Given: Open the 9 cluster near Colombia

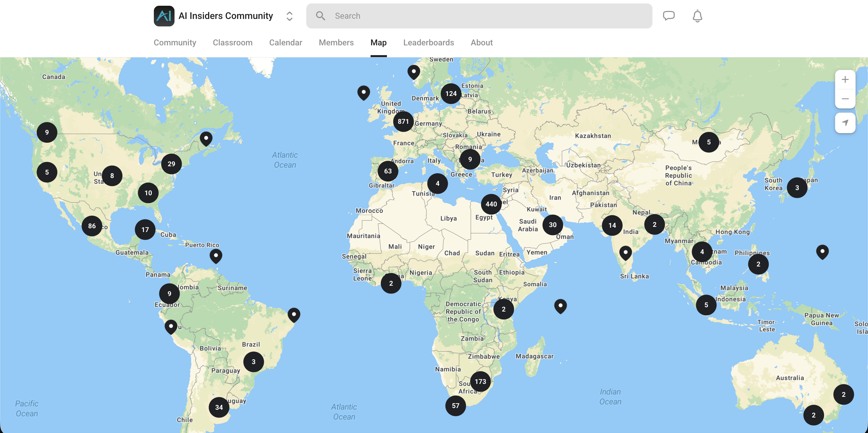Looking at the screenshot, I should (x=169, y=293).
